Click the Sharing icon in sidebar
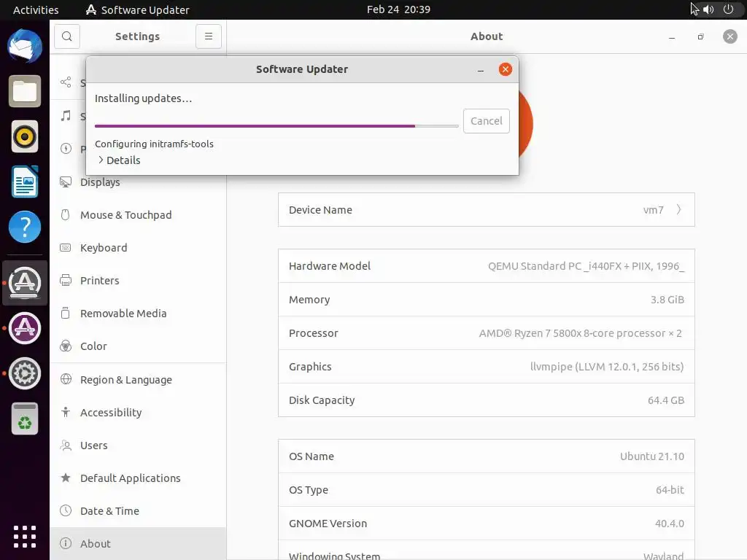The width and height of the screenshot is (747, 560). pos(66,82)
